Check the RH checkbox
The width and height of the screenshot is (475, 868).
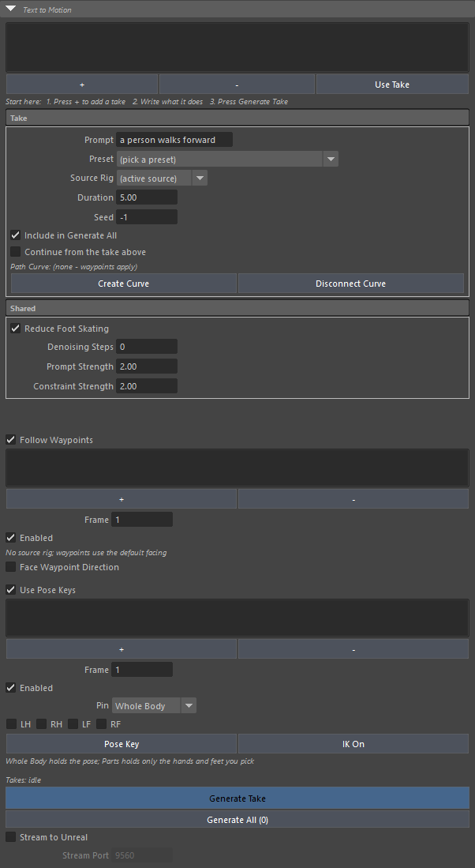[x=42, y=724]
